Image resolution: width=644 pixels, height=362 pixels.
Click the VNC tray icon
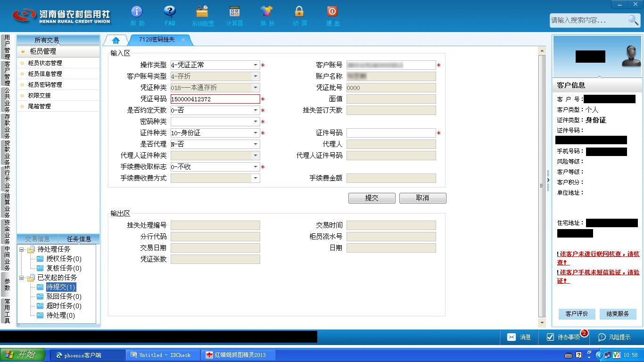pos(617,355)
